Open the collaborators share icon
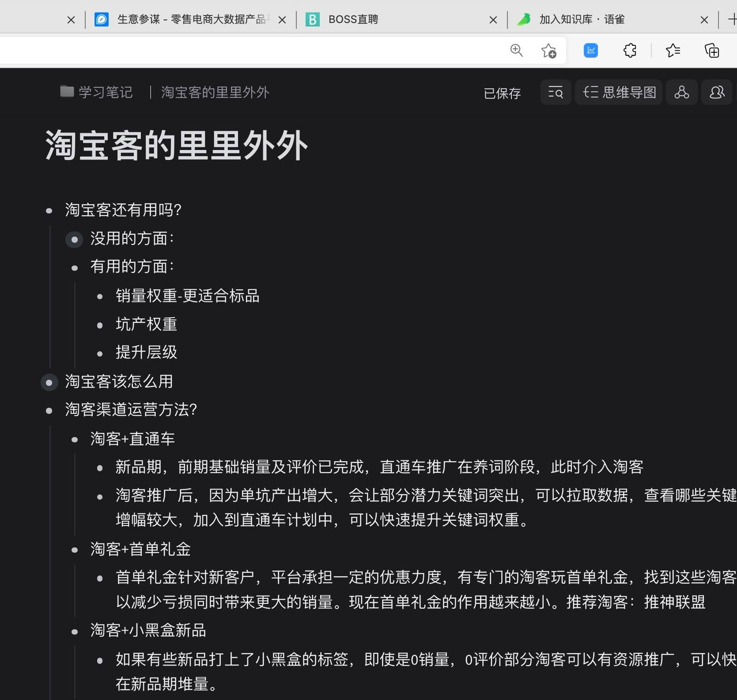This screenshot has height=700, width=737. tap(681, 92)
